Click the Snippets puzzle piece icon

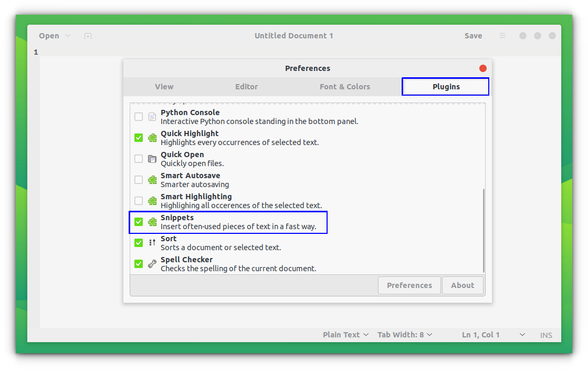tap(152, 221)
